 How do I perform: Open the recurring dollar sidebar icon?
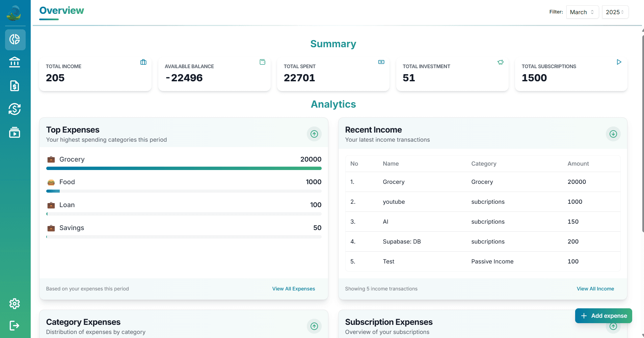coord(15,109)
